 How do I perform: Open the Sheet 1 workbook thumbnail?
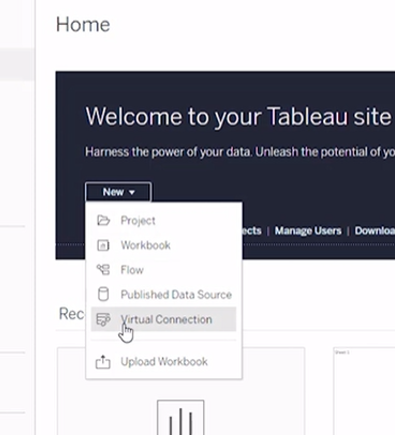(364, 391)
